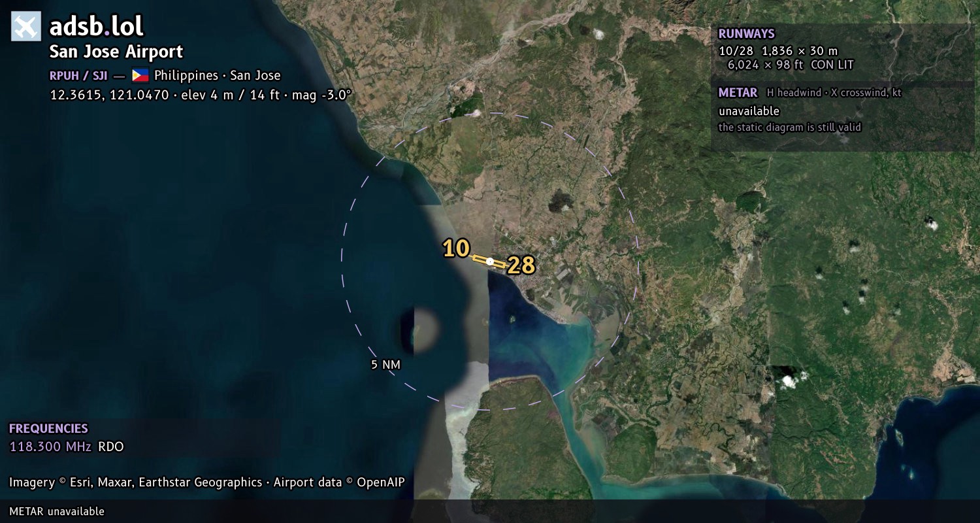This screenshot has width=980, height=523.
Task: Click the "5 NM" range ring label
Action: click(385, 365)
